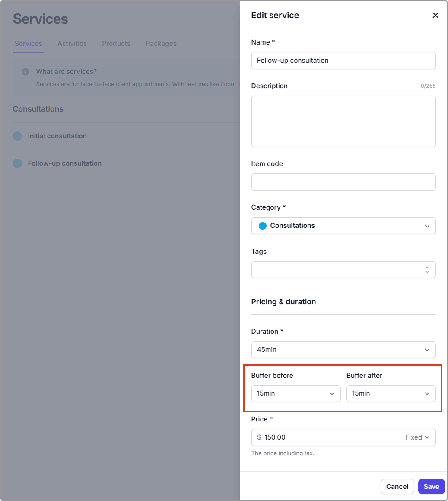Open the Duration dropdown showing 45min

tap(343, 350)
